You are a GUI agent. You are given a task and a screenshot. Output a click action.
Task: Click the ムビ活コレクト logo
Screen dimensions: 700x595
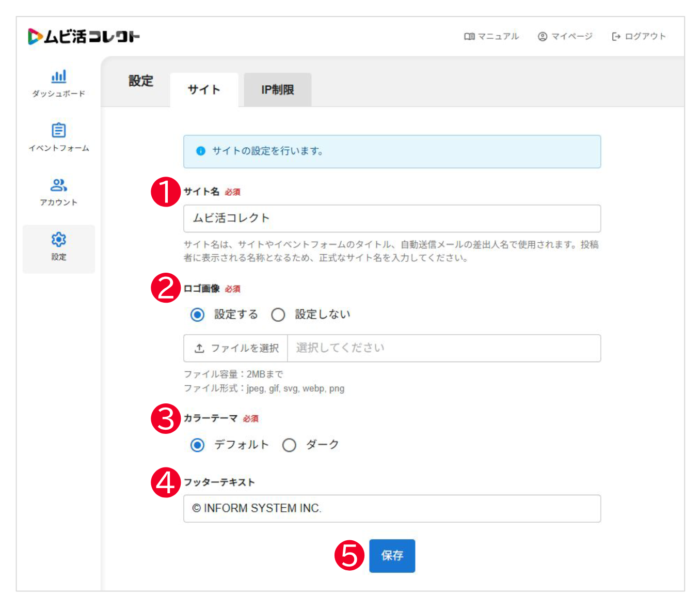[84, 36]
